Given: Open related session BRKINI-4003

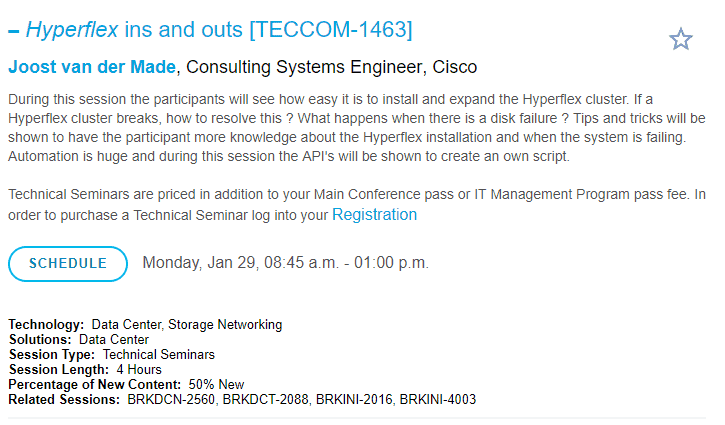Looking at the screenshot, I should click(x=437, y=400).
